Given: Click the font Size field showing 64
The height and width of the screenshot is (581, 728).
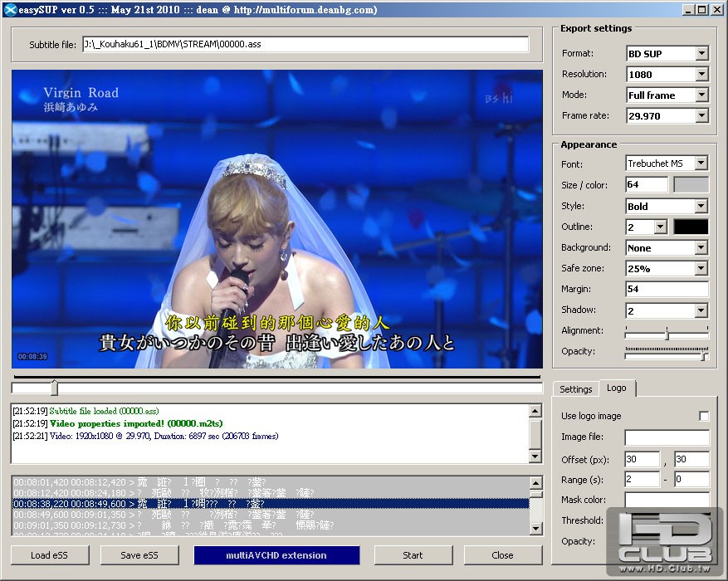Looking at the screenshot, I should [647, 185].
